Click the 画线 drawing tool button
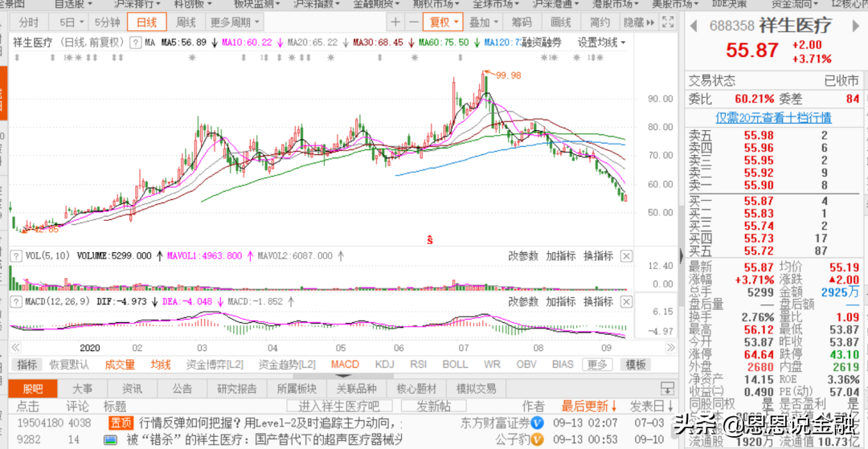The height and width of the screenshot is (449, 868). [561, 22]
